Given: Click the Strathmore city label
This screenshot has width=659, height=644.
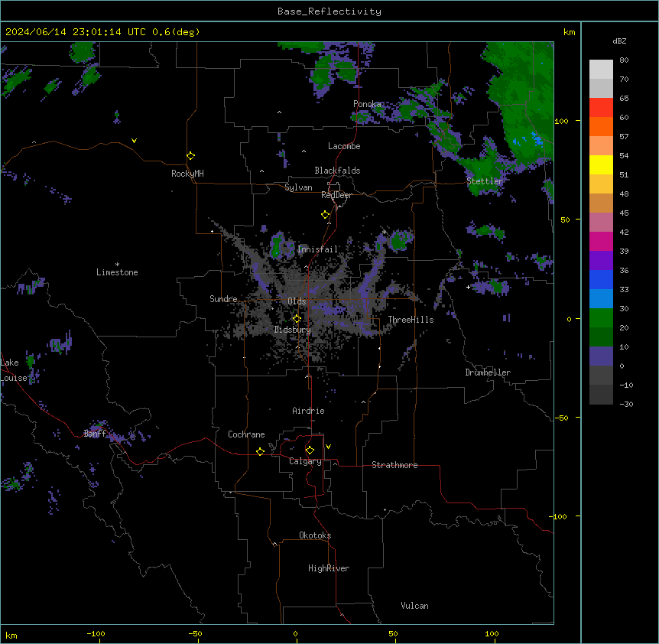Looking at the screenshot, I should coord(394,465).
